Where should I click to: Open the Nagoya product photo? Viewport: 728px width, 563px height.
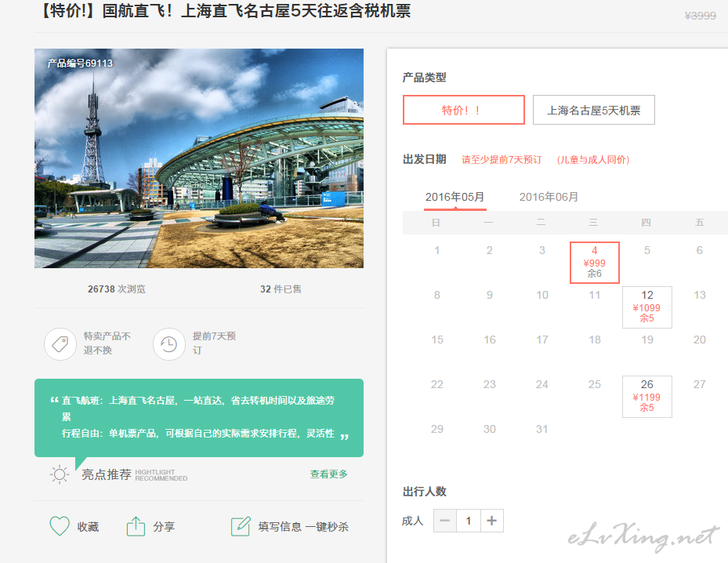pyautogui.click(x=199, y=158)
